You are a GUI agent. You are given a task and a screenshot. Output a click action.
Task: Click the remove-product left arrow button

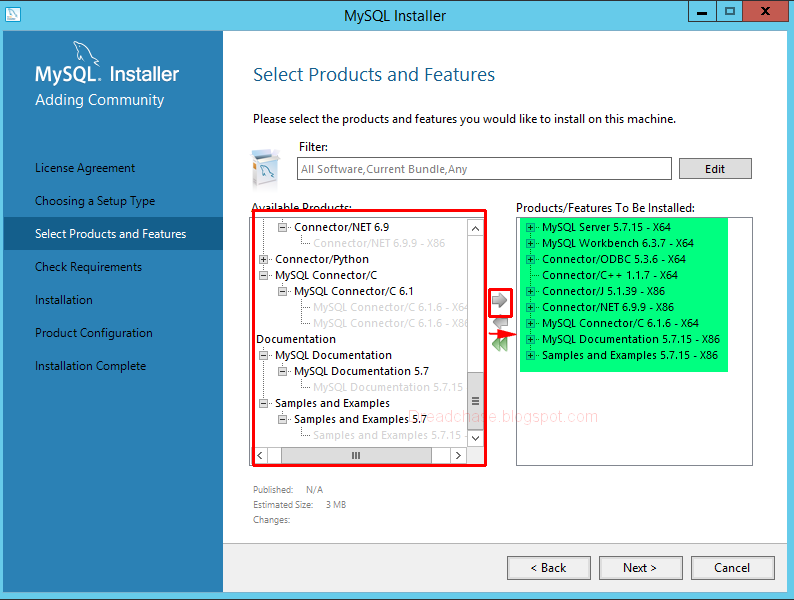click(500, 323)
